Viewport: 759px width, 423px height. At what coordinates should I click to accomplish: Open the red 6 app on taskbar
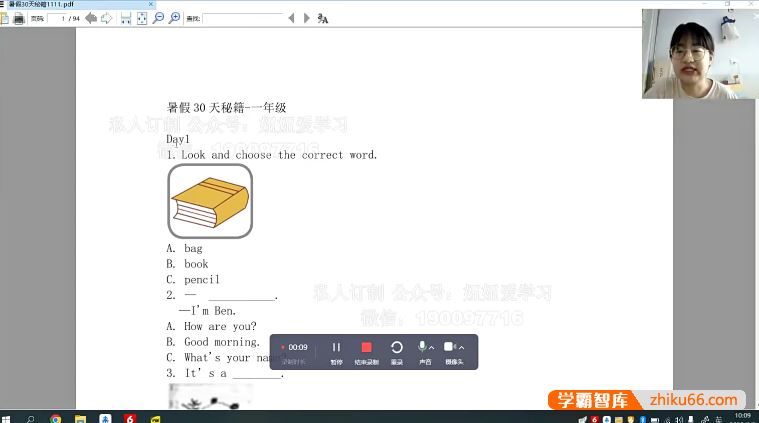(x=130, y=419)
